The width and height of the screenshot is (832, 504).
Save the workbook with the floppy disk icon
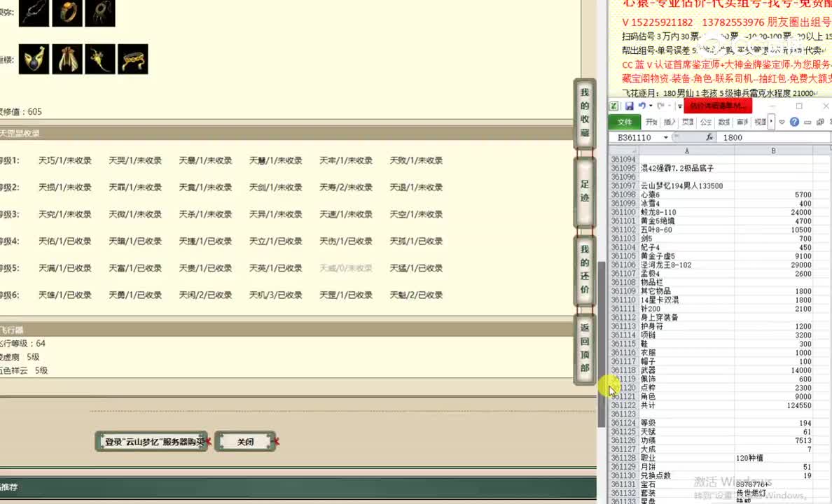[630, 106]
